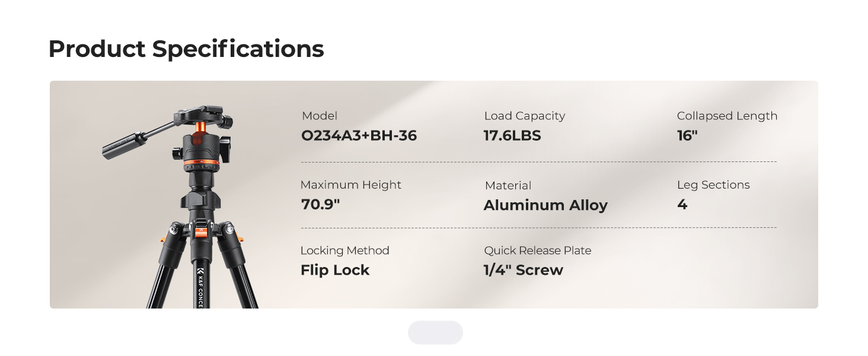This screenshot has height=356, width=868.
Task: Click the Product Specifications heading
Action: coord(186,49)
